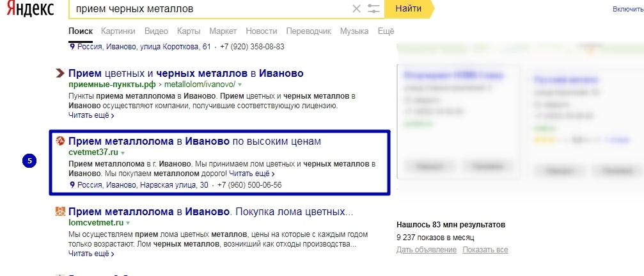The width and height of the screenshot is (644, 276).
Task: Expand dropdown arrow next to lomcvetmet.ru
Action: 128,223
